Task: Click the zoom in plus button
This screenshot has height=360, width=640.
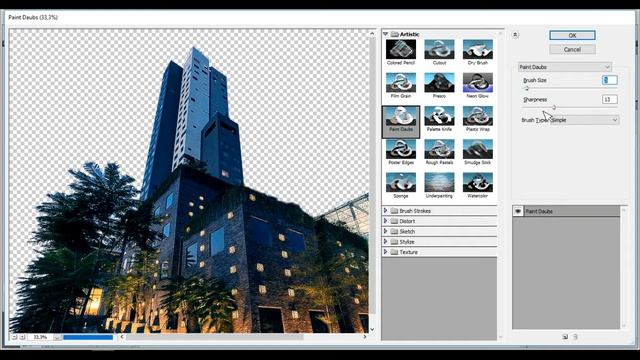Action: tap(22, 337)
